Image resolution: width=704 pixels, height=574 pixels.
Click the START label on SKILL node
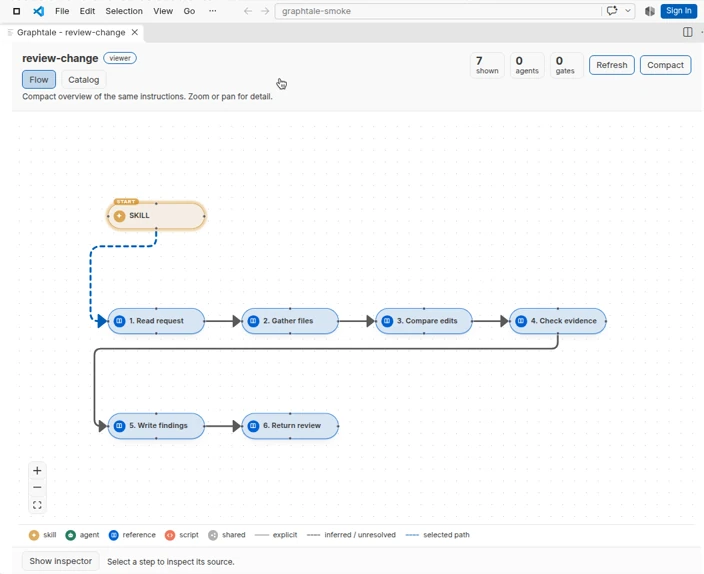click(126, 202)
